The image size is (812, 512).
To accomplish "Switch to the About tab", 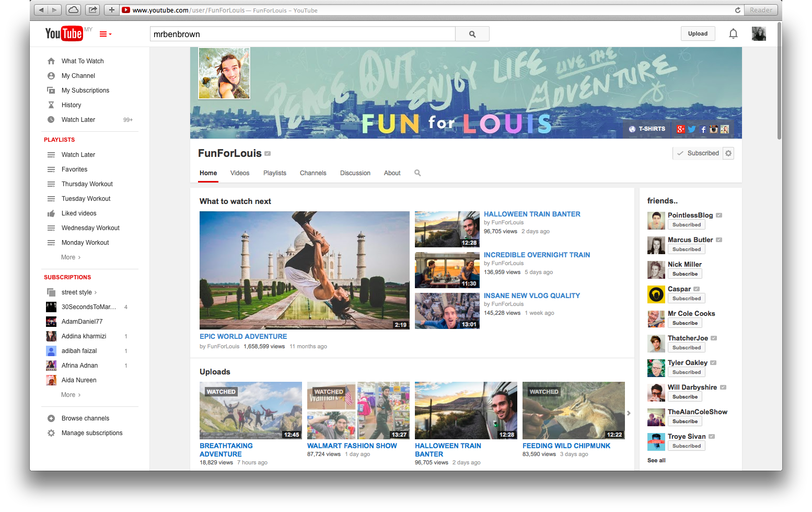I will [392, 173].
